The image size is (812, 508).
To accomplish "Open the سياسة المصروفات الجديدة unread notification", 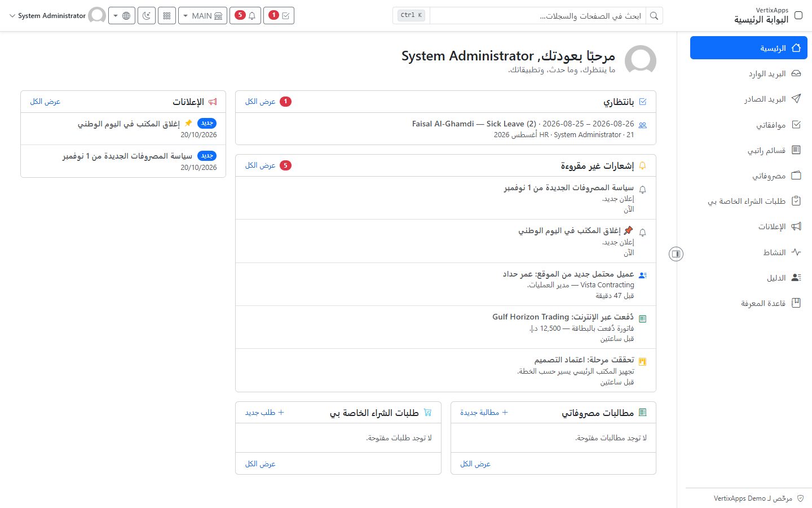I will (445, 198).
